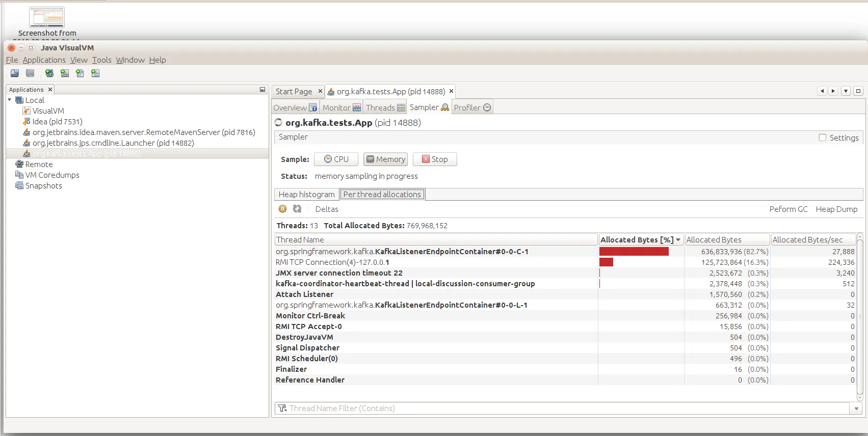868x436 pixels.
Task: Switch to the Threads tab
Action: pos(385,107)
